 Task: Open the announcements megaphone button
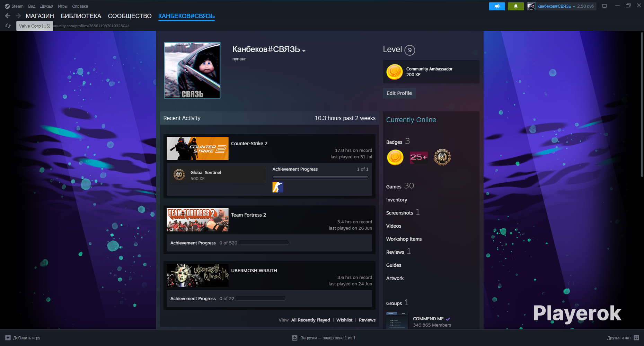coord(497,6)
